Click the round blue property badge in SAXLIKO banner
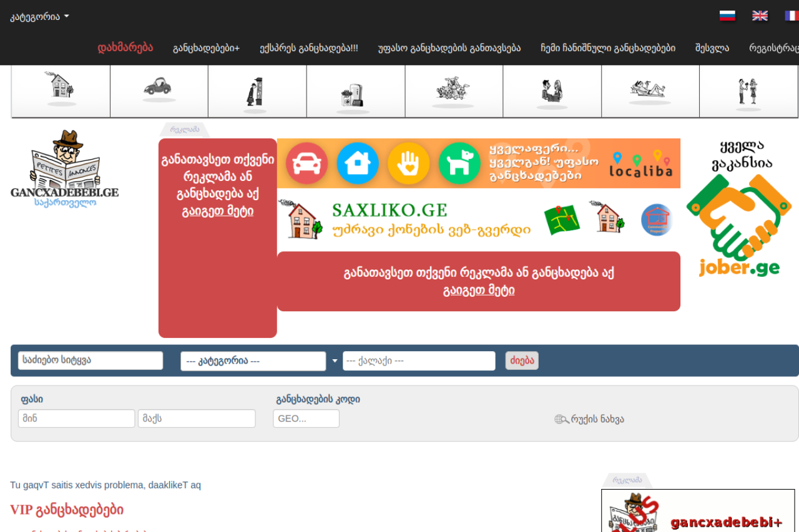 (x=657, y=220)
